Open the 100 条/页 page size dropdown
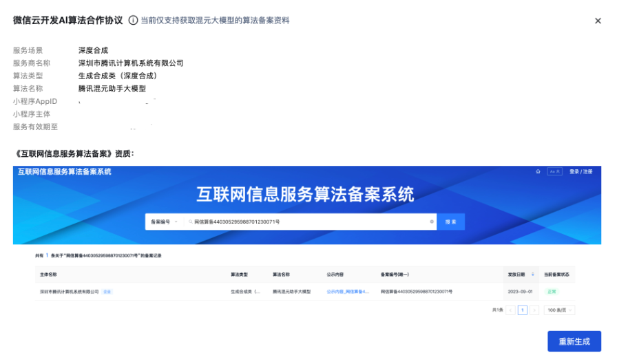The height and width of the screenshot is (364, 617). tap(559, 310)
